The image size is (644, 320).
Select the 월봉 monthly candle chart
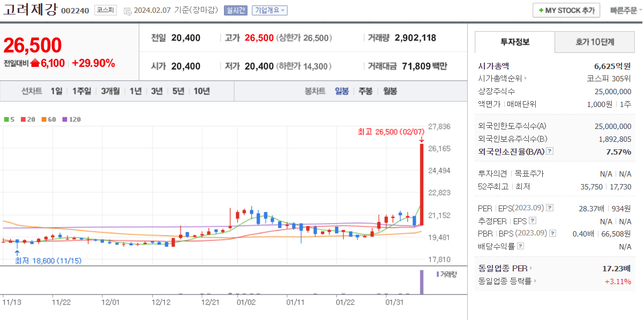click(x=390, y=91)
